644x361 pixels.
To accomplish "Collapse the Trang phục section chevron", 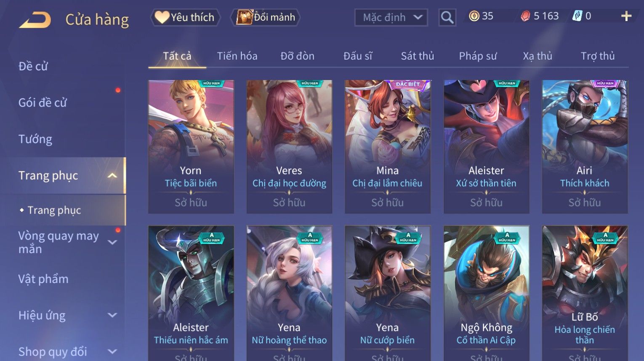I will click(112, 176).
